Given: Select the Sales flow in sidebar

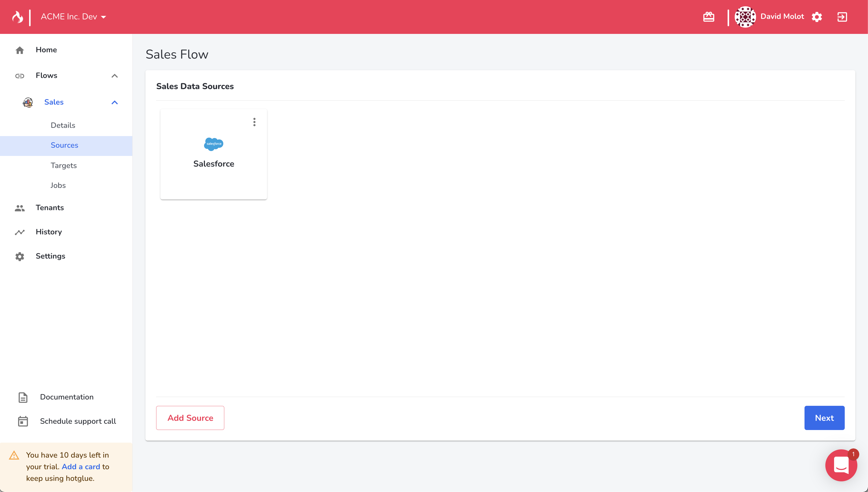Looking at the screenshot, I should (x=54, y=102).
